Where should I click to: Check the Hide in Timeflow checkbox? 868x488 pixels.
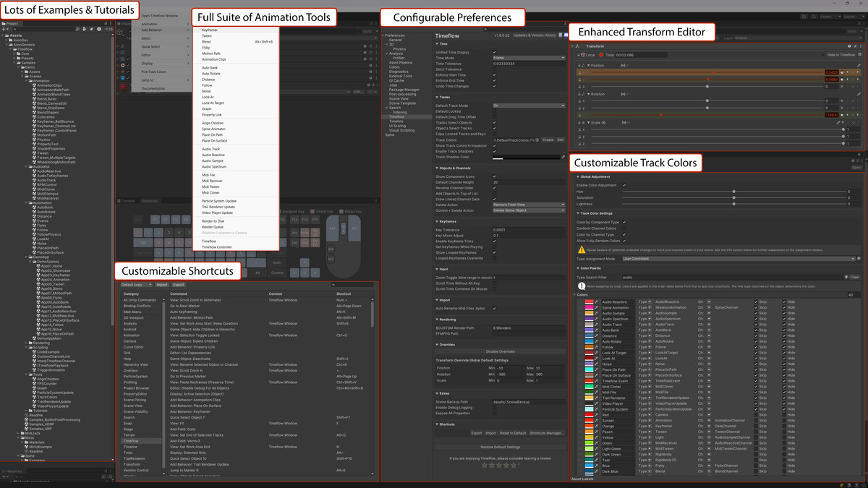point(824,55)
